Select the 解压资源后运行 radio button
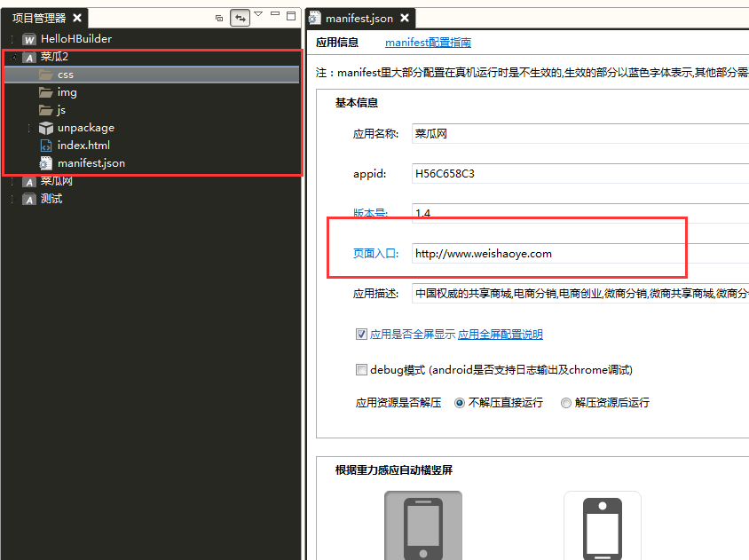Image resolution: width=749 pixels, height=560 pixels. coord(565,403)
